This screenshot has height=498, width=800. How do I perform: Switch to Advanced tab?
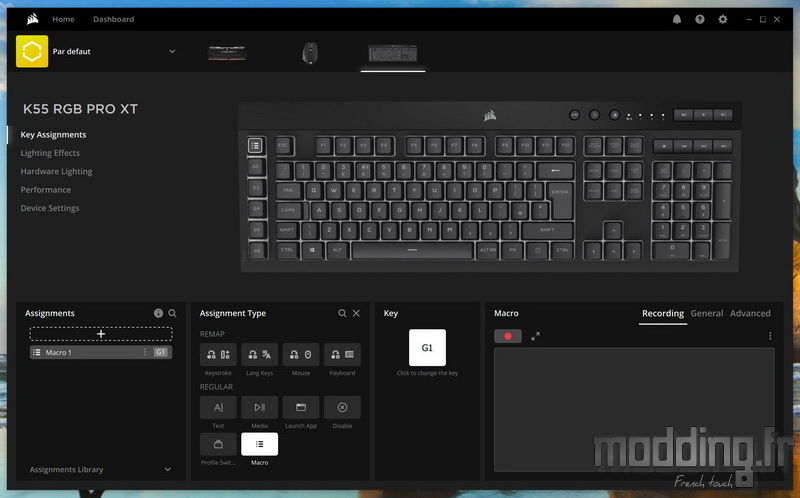tap(750, 313)
